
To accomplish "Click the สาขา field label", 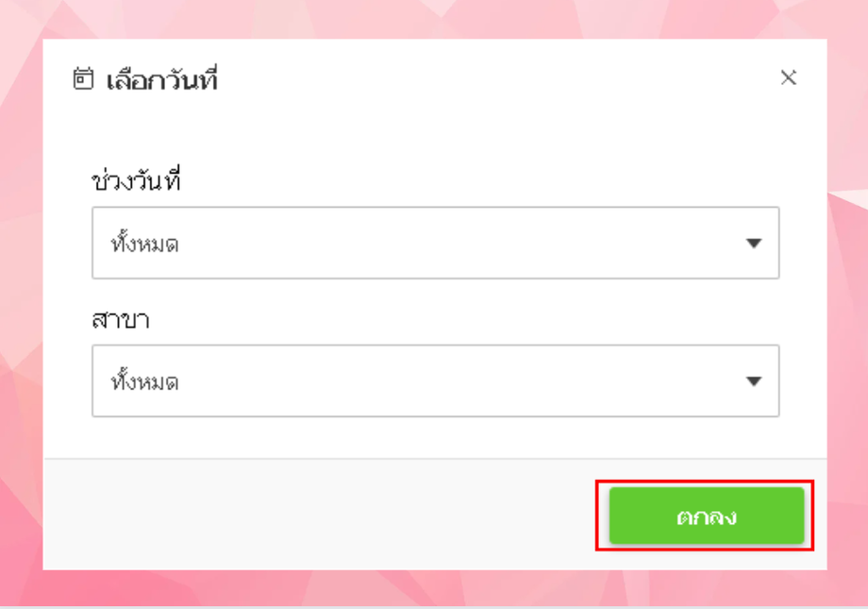I will (121, 319).
